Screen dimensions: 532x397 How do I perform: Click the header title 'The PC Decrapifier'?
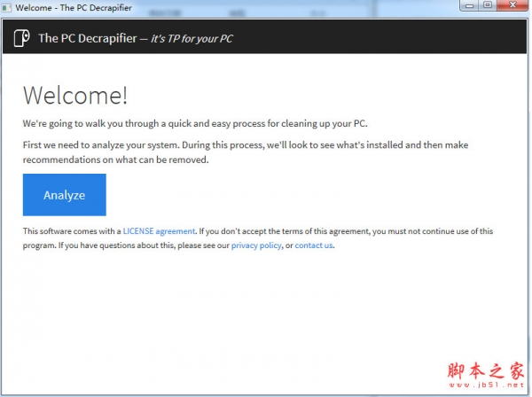coord(88,38)
